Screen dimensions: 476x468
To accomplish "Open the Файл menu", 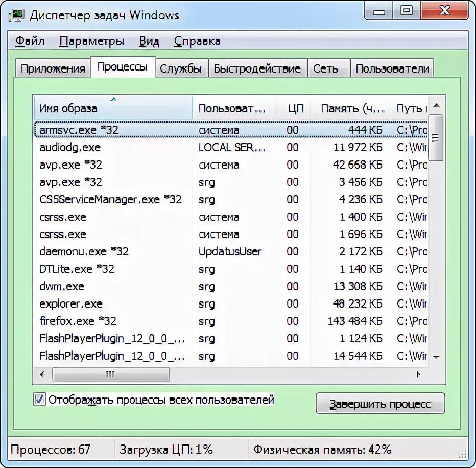I will point(30,41).
